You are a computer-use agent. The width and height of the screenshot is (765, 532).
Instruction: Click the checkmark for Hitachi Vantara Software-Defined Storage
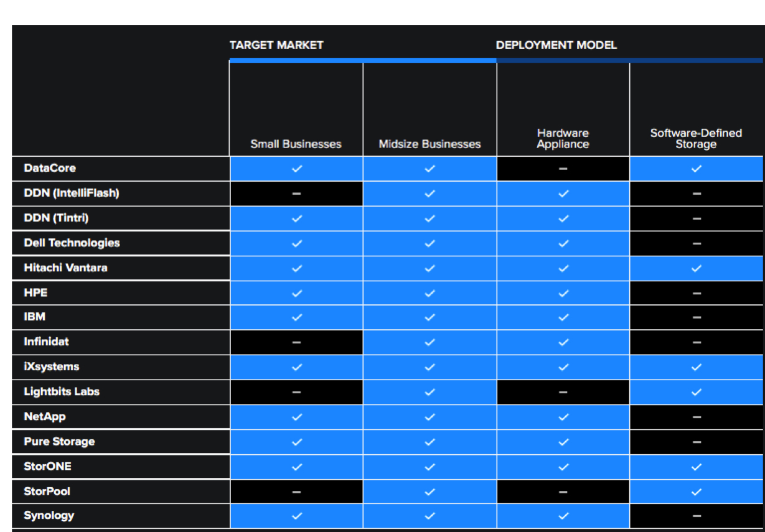[x=696, y=268]
